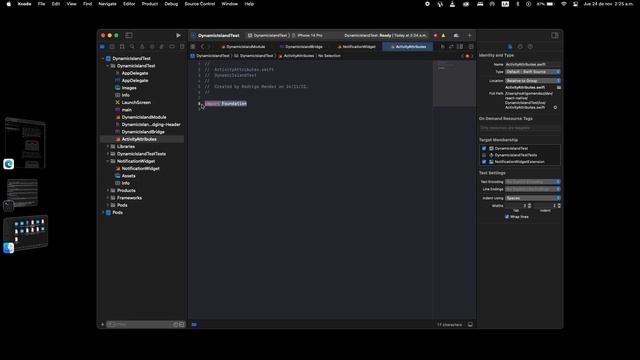
Task: Click the Tab width stepper
Action: coord(530,206)
